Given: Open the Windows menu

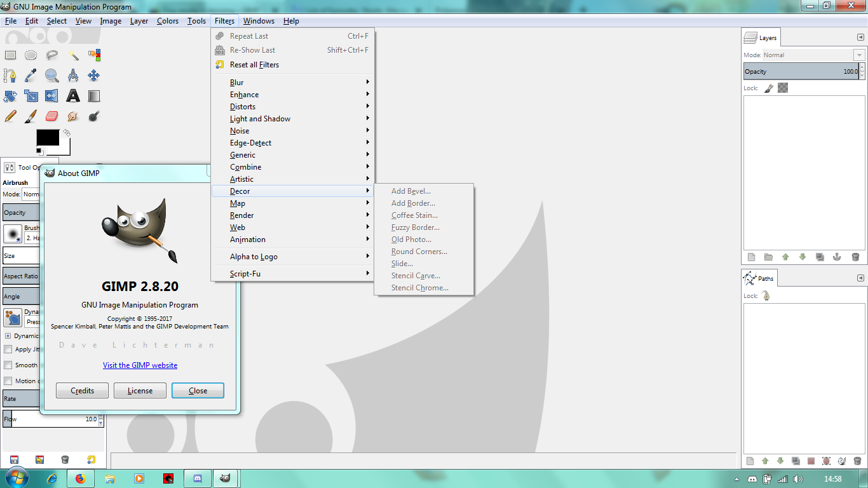Looking at the screenshot, I should [x=259, y=21].
